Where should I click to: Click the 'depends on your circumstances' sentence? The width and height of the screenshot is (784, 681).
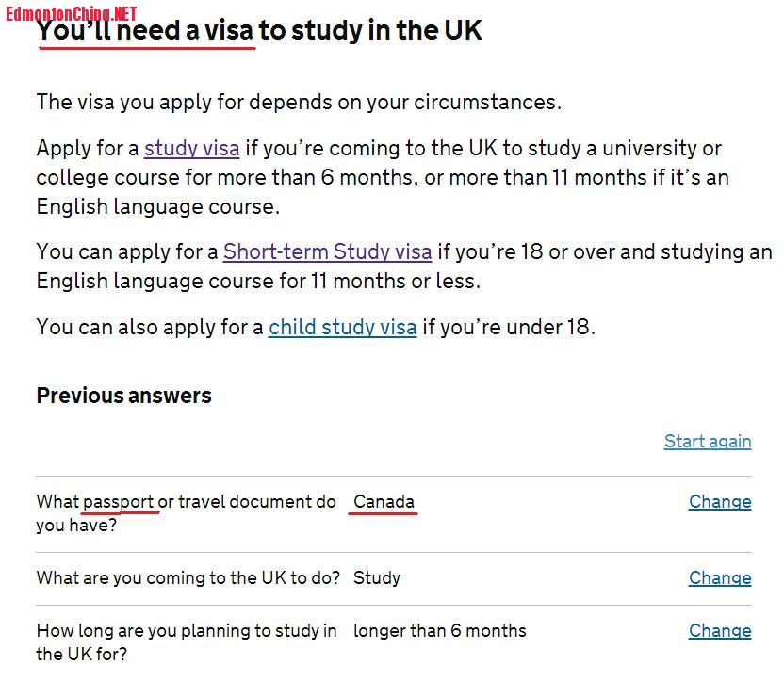click(x=298, y=102)
